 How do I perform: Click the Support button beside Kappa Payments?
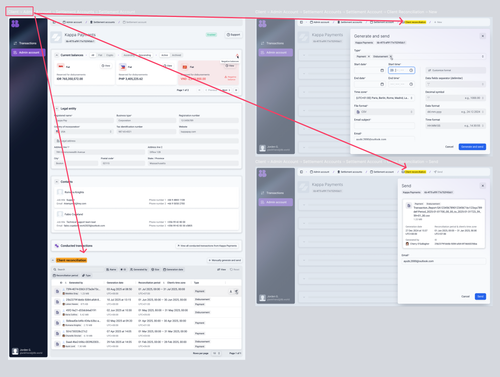pyautogui.click(x=233, y=35)
